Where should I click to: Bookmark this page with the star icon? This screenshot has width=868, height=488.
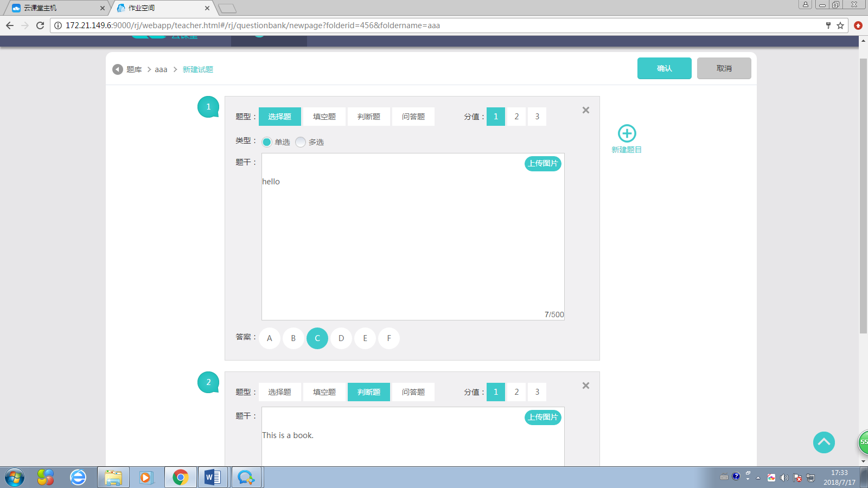(840, 25)
